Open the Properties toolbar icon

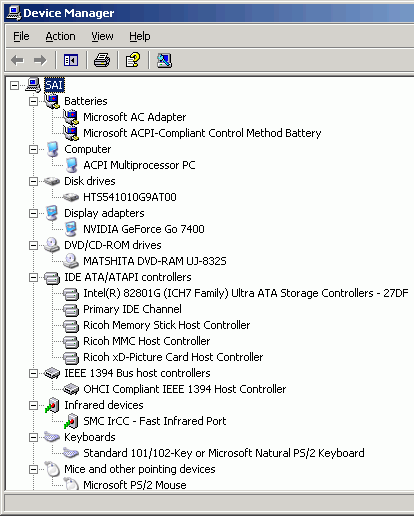click(x=133, y=60)
